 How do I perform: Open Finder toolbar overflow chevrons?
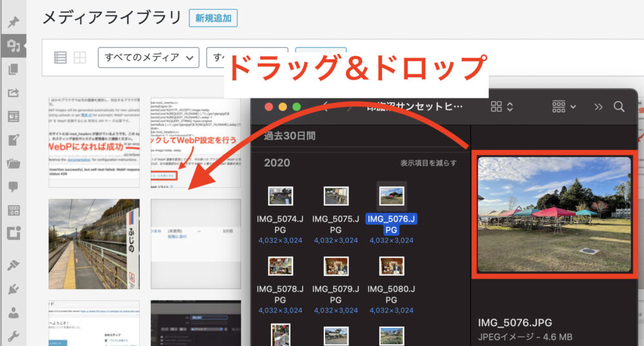click(598, 107)
